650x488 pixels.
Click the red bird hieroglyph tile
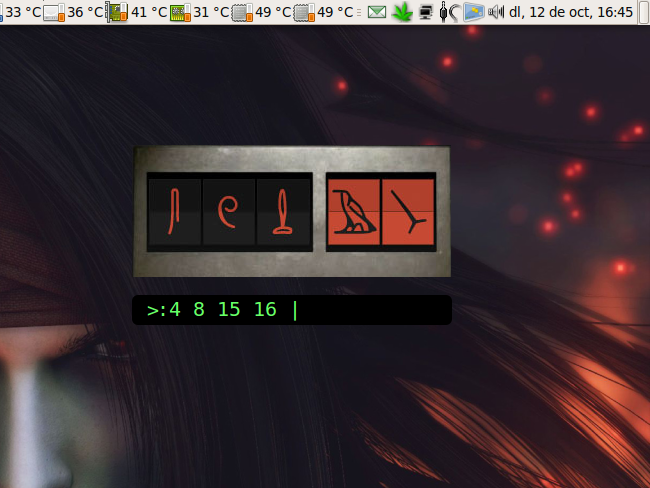coord(354,212)
